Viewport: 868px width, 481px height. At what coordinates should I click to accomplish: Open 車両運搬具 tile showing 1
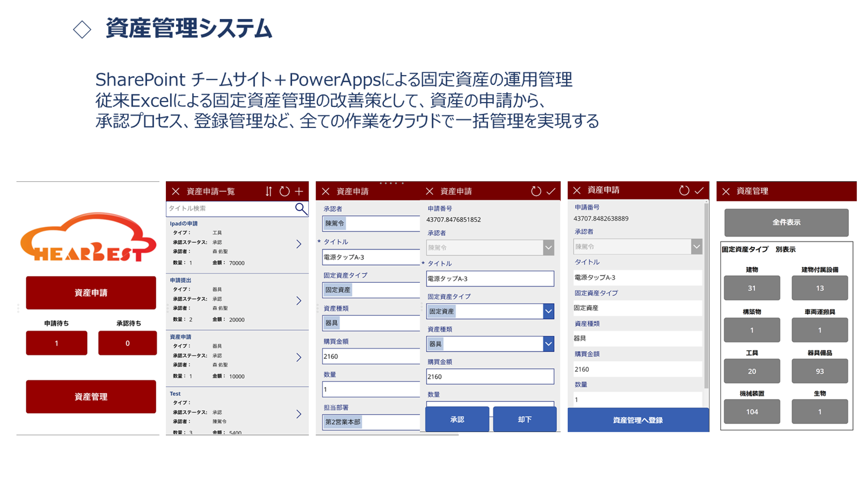pyautogui.click(x=820, y=330)
